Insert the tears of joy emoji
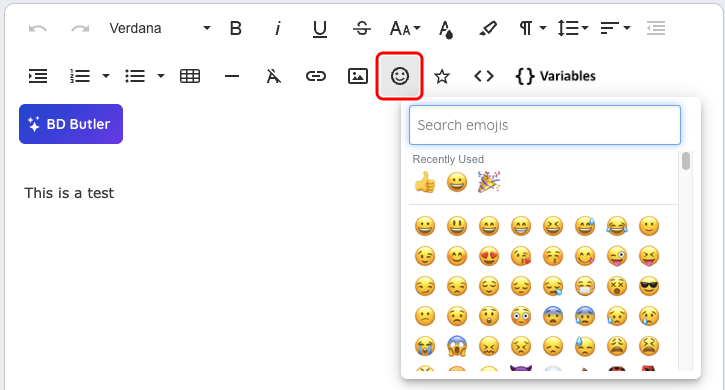The width and height of the screenshot is (725, 390). pyautogui.click(x=617, y=226)
